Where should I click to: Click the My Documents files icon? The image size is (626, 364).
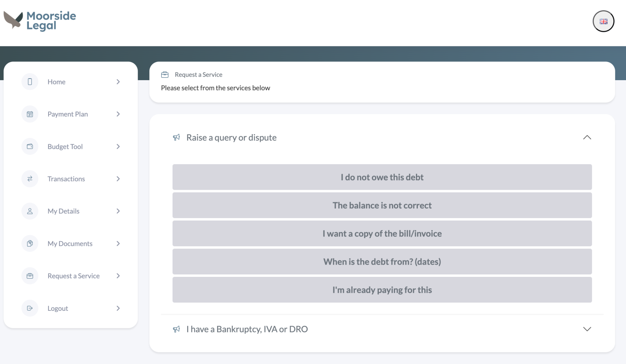point(30,244)
